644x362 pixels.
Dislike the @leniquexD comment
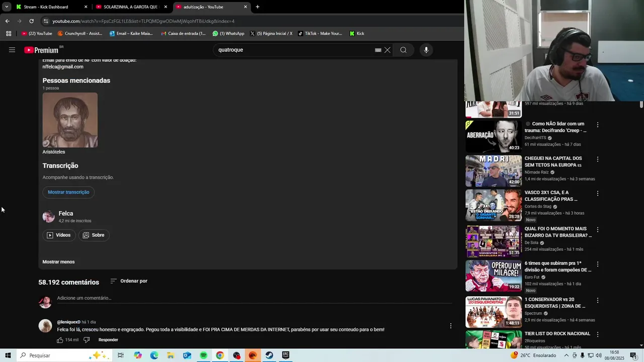pyautogui.click(x=87, y=340)
